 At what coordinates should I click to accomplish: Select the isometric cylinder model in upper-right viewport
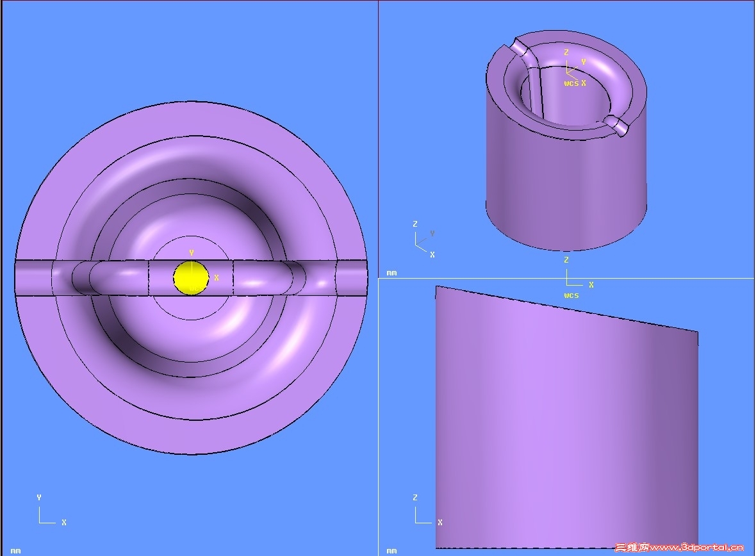(566, 140)
